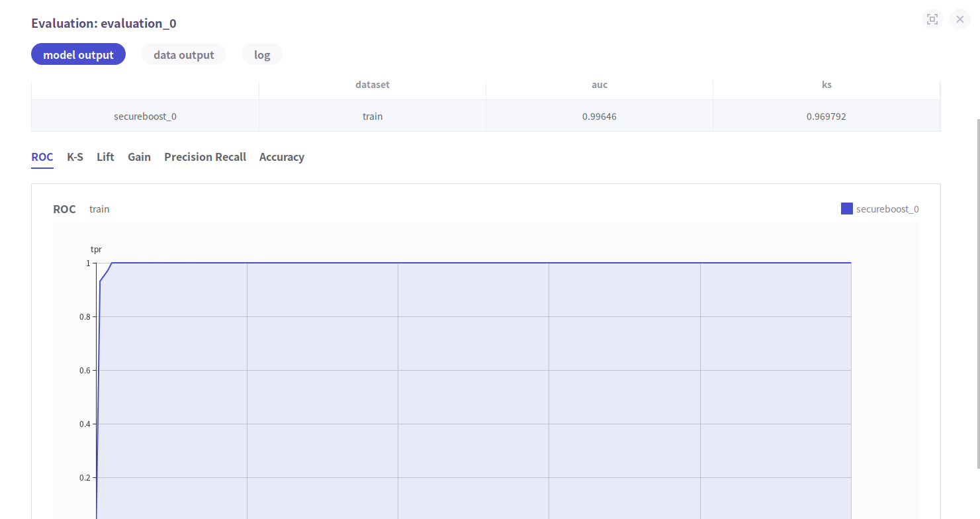Select the ROC chart tab
The image size is (980, 519).
(x=42, y=157)
